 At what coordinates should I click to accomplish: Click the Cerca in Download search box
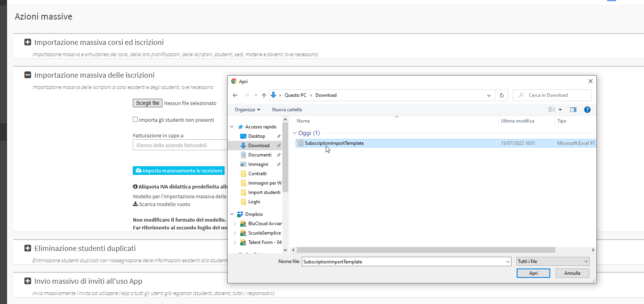coord(552,95)
